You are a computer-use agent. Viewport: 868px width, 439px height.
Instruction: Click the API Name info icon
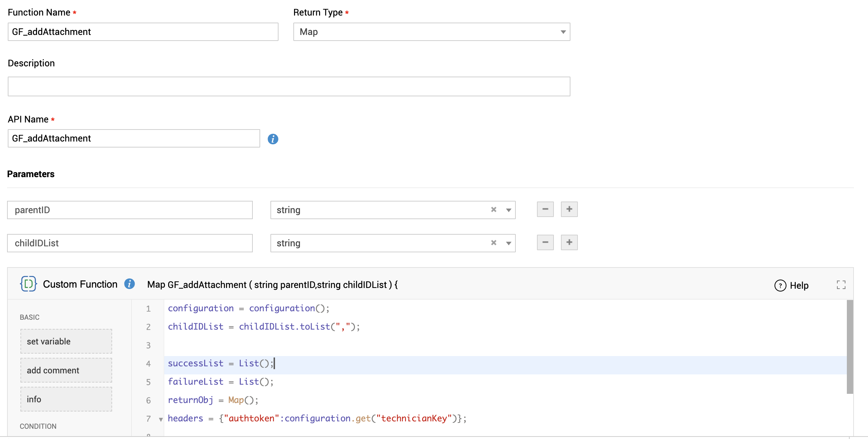(273, 139)
